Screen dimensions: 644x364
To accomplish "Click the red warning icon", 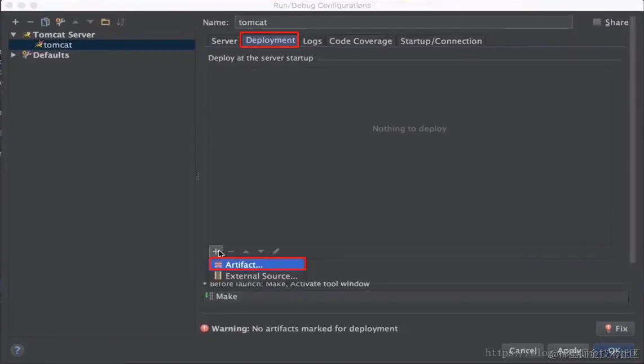I will (x=204, y=329).
